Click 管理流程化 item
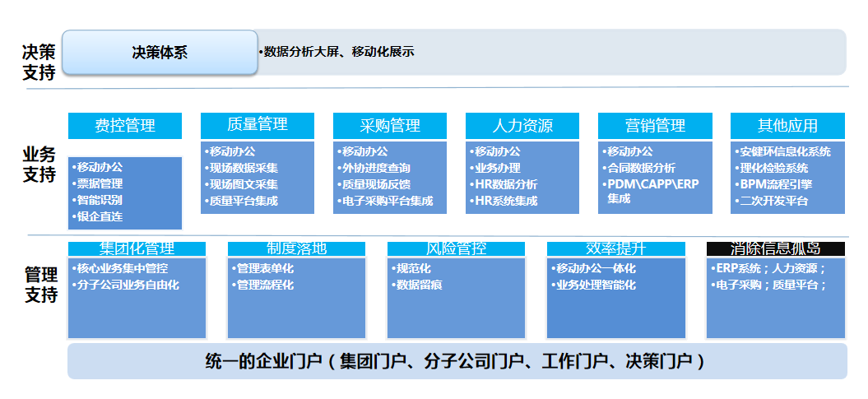Screen dimensions: 868x399 pos(263,285)
